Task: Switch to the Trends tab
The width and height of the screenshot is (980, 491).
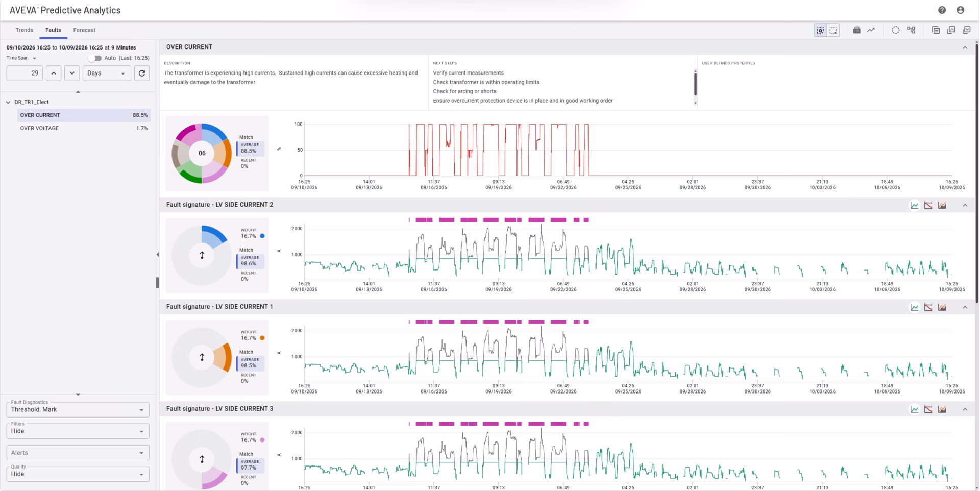Action: click(x=24, y=30)
